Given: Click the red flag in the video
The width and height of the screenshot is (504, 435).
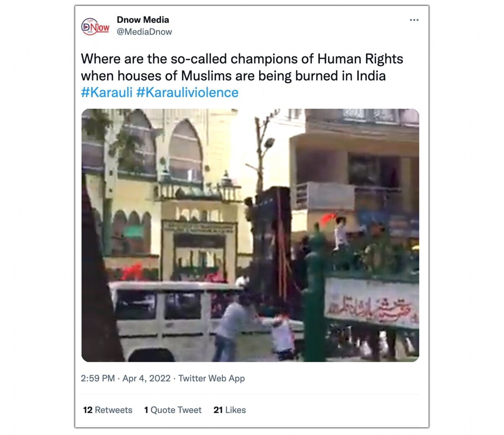Looking at the screenshot, I should 328,219.
